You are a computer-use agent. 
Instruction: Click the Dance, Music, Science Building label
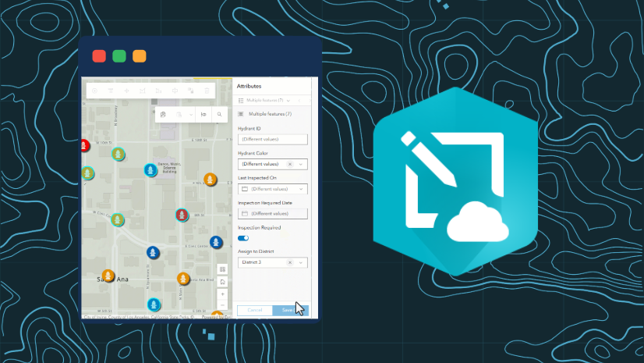[169, 167]
